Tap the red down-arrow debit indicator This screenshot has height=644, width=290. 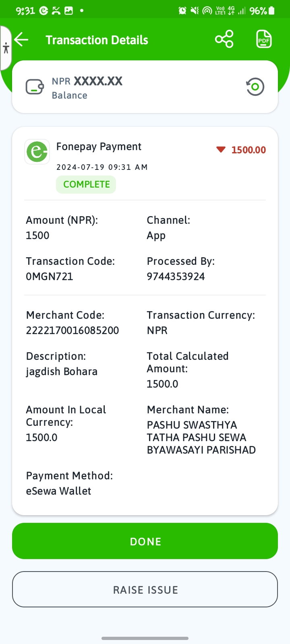pos(221,150)
